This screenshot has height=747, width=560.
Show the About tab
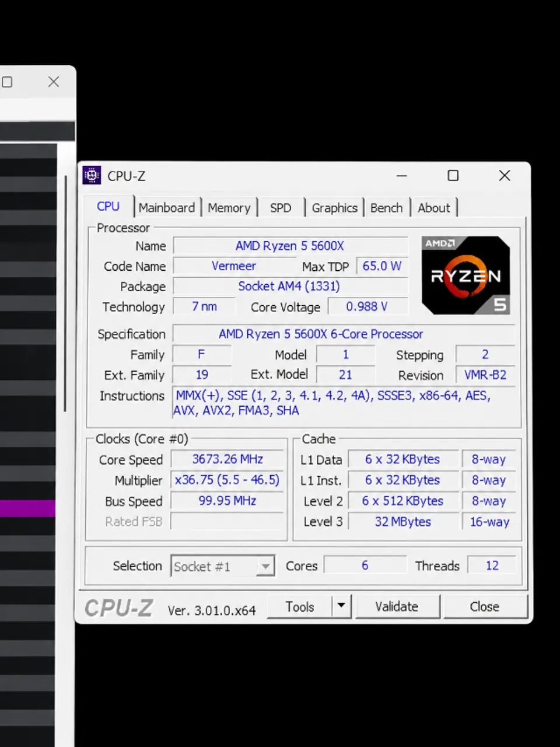[x=434, y=208]
